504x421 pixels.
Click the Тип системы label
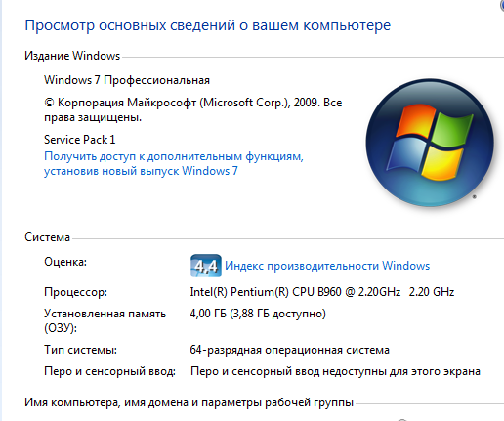click(x=80, y=350)
